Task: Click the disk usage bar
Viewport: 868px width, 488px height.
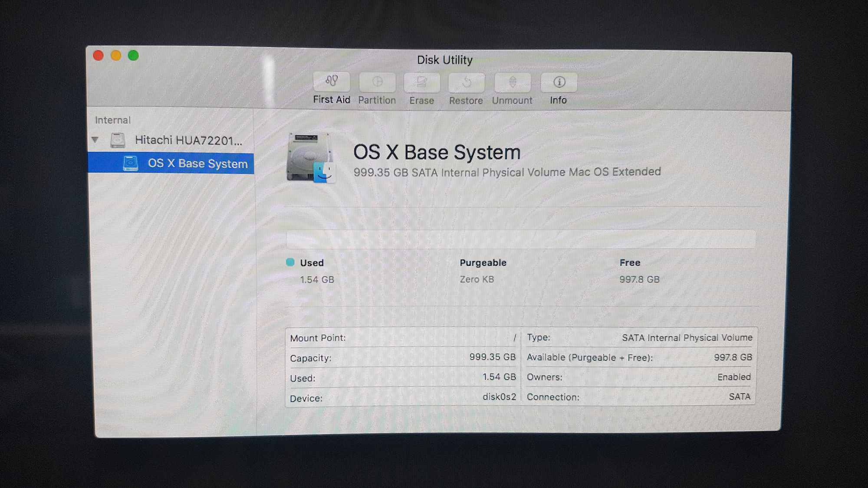Action: (x=521, y=239)
